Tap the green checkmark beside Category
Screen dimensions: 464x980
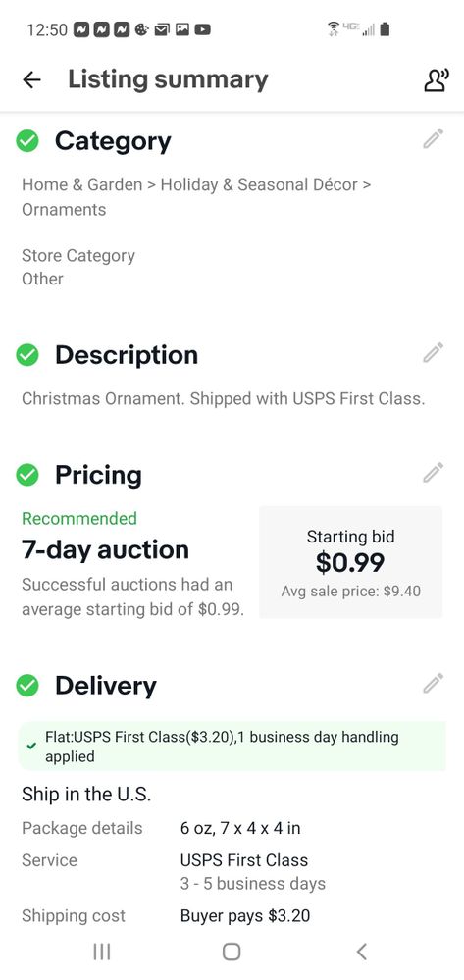point(27,141)
